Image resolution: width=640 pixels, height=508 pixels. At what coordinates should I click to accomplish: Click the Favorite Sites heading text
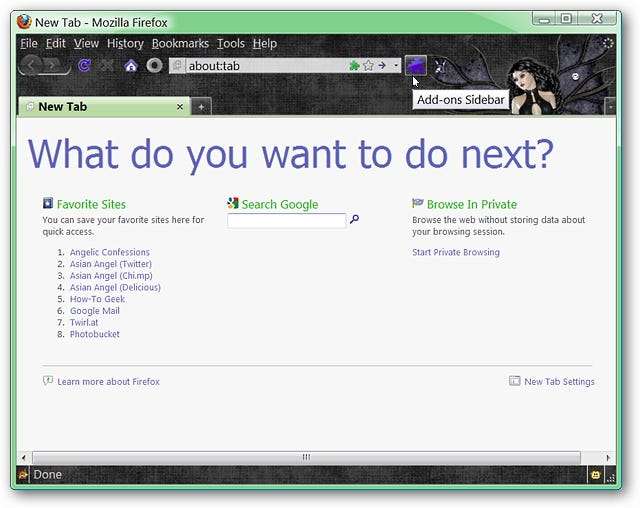(91, 204)
